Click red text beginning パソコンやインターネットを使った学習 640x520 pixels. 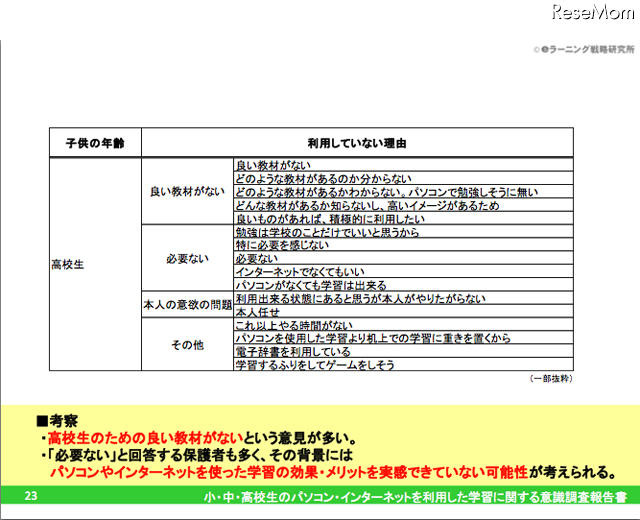pyautogui.click(x=289, y=472)
